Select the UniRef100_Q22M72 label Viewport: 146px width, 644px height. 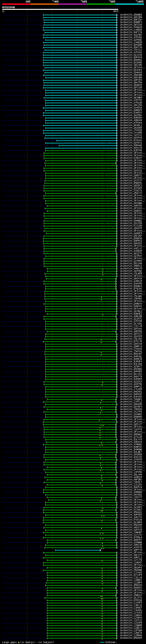coord(131,319)
